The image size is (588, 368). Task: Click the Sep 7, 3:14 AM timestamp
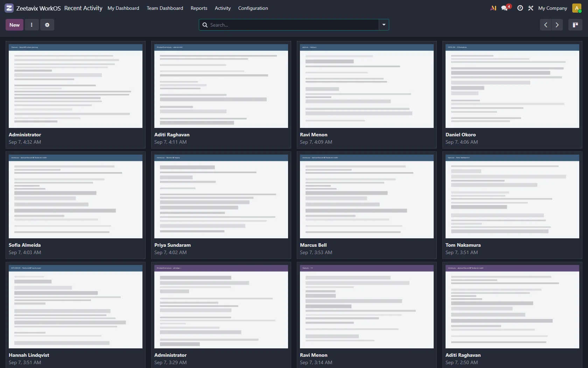click(x=316, y=362)
